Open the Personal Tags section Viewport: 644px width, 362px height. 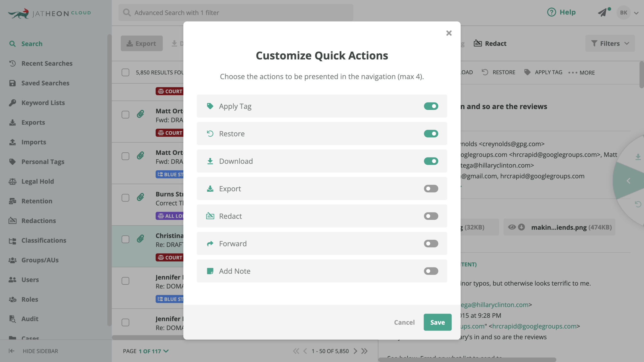(43, 162)
